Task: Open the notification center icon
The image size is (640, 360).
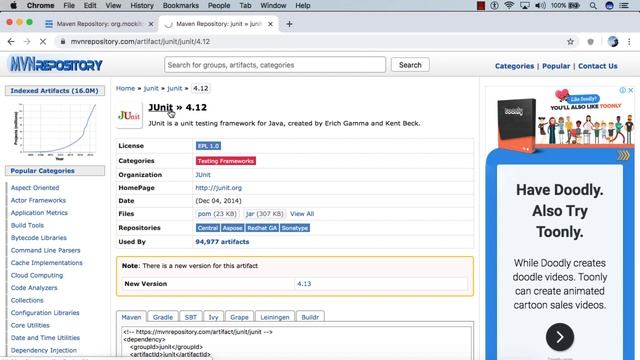Action: click(x=624, y=5)
